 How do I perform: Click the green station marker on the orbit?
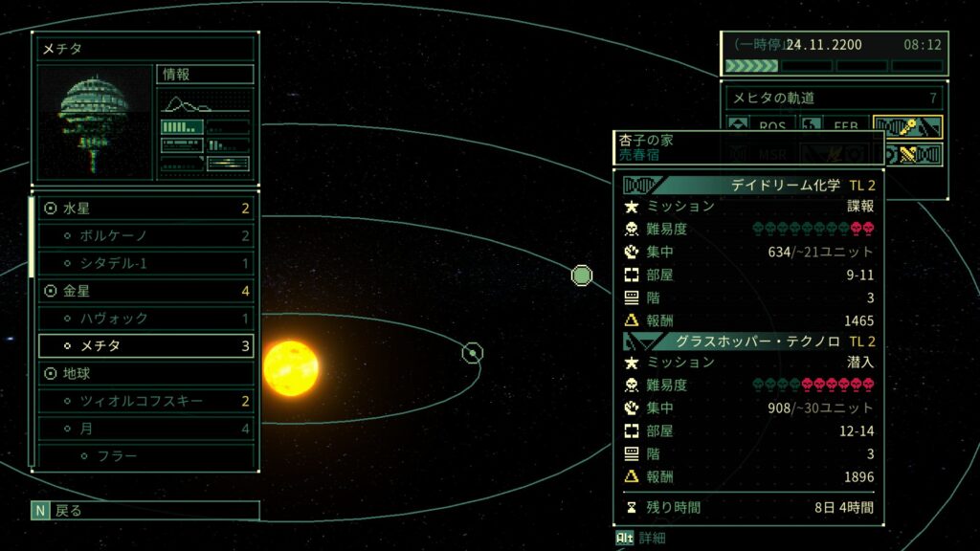[x=582, y=275]
